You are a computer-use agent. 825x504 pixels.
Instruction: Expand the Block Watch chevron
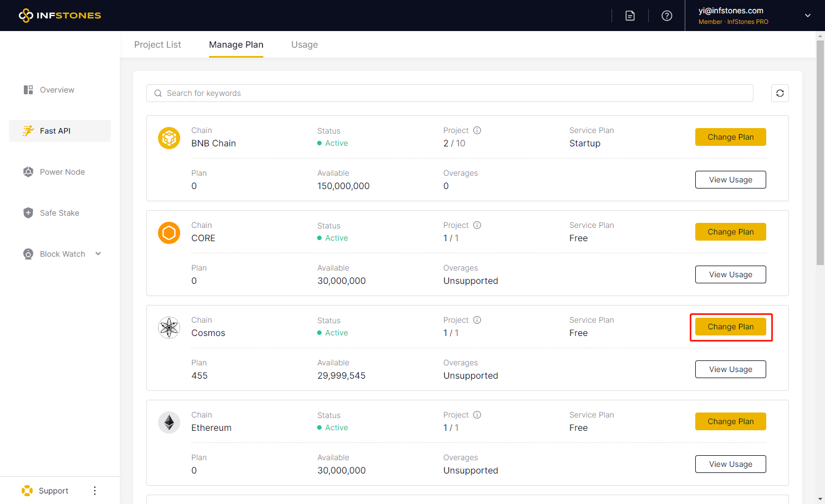tap(98, 254)
